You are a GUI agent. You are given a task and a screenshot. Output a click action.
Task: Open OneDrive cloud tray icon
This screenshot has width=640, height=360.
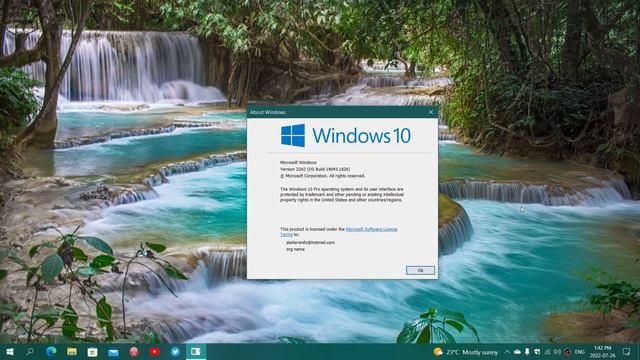pos(517,352)
